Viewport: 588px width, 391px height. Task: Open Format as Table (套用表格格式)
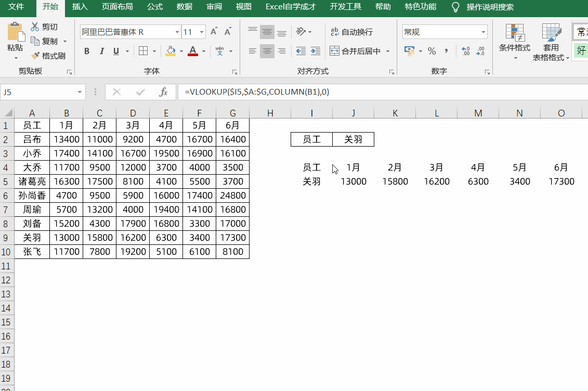(551, 41)
